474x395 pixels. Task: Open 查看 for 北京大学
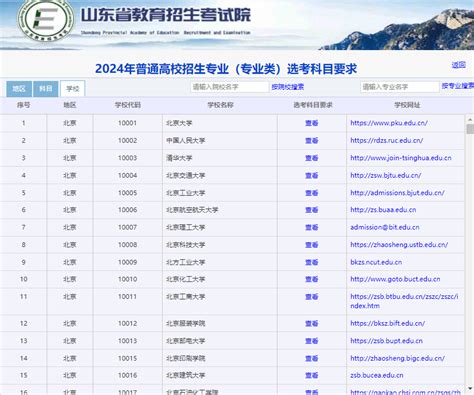click(x=312, y=123)
